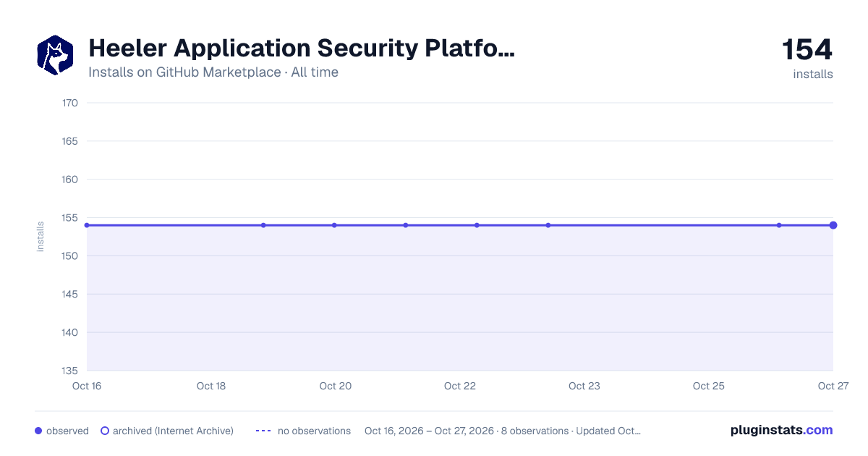Click the 135 y-axis value
The width and height of the screenshot is (868, 456).
(x=70, y=371)
